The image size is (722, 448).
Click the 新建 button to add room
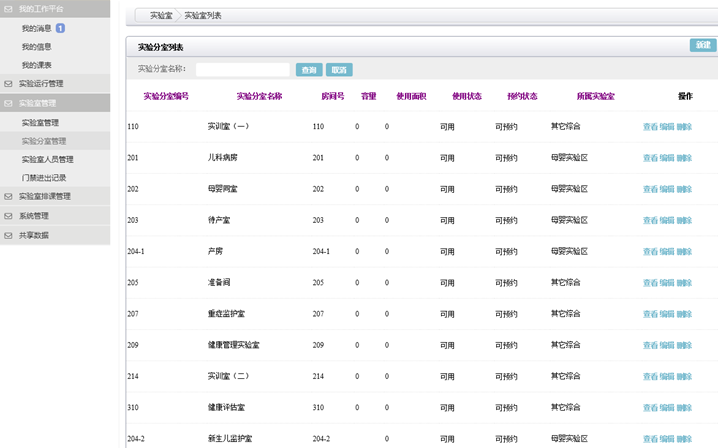(x=702, y=45)
